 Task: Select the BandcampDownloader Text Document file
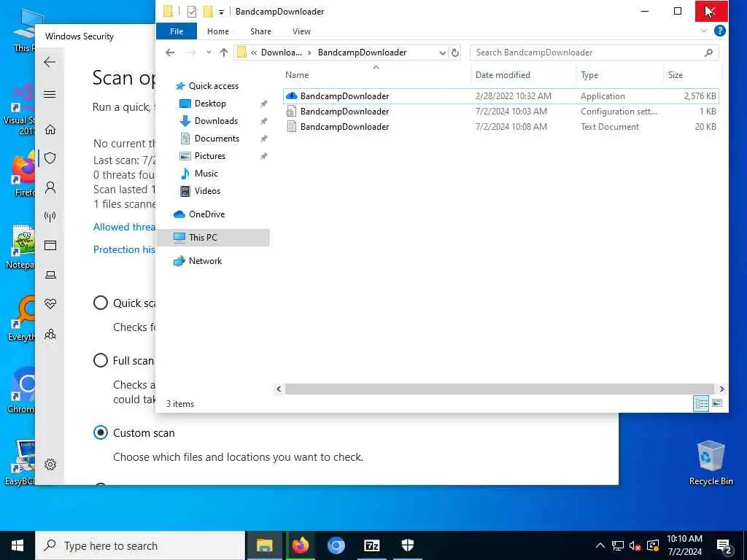500,127
